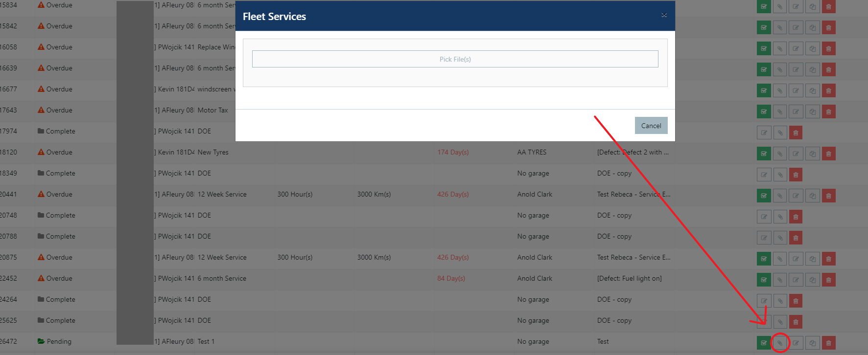868x355 pixels.
Task: Attach a file to completed service 20748
Action: click(780, 217)
